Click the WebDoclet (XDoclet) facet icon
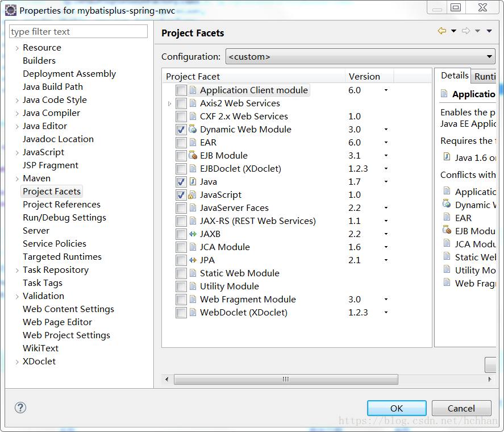 coord(193,312)
